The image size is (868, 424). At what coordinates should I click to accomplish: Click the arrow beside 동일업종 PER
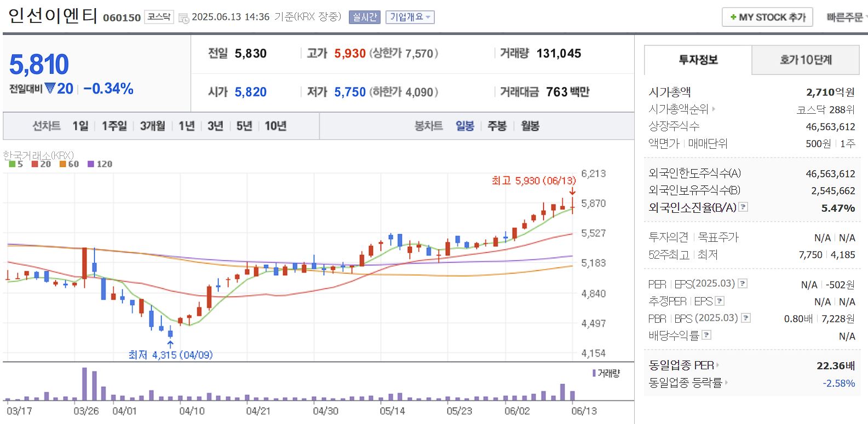pos(717,365)
